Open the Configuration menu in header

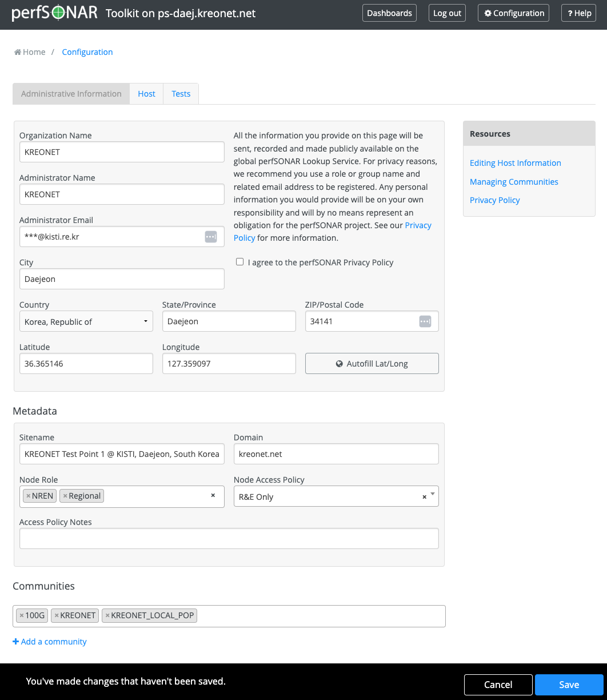coord(514,13)
